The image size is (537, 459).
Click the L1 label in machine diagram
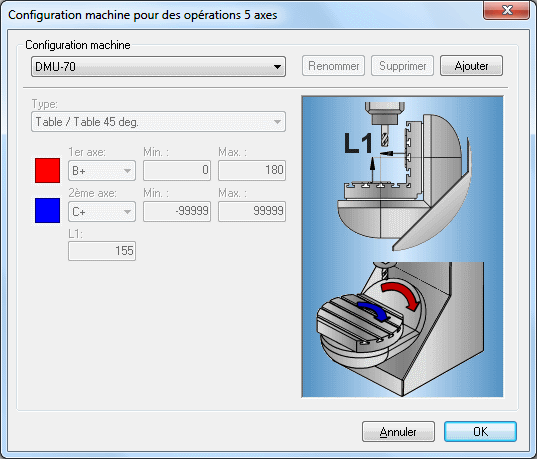pyautogui.click(x=358, y=143)
